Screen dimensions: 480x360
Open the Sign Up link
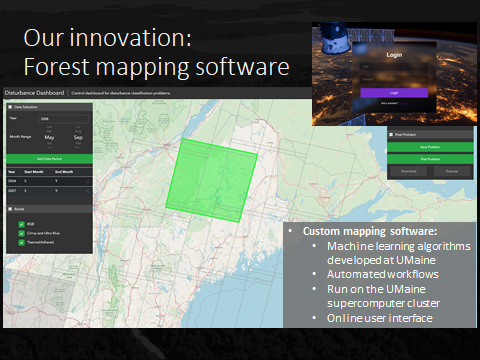(403, 103)
